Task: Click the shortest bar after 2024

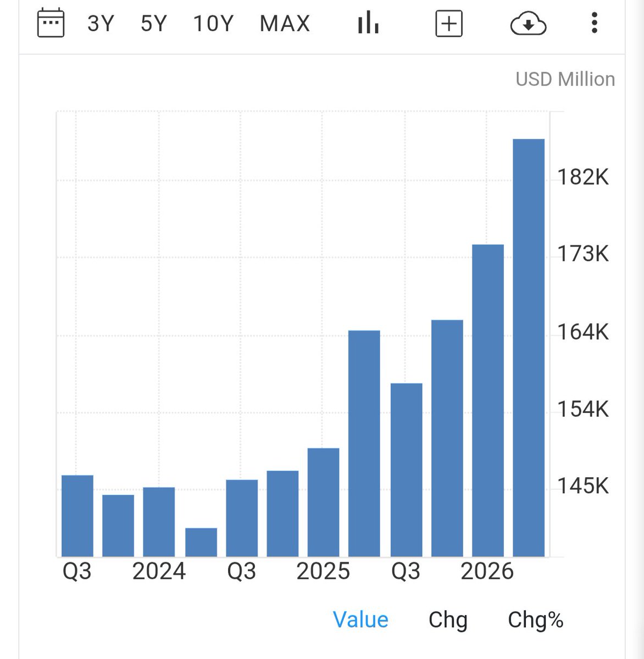Action: pyautogui.click(x=201, y=542)
